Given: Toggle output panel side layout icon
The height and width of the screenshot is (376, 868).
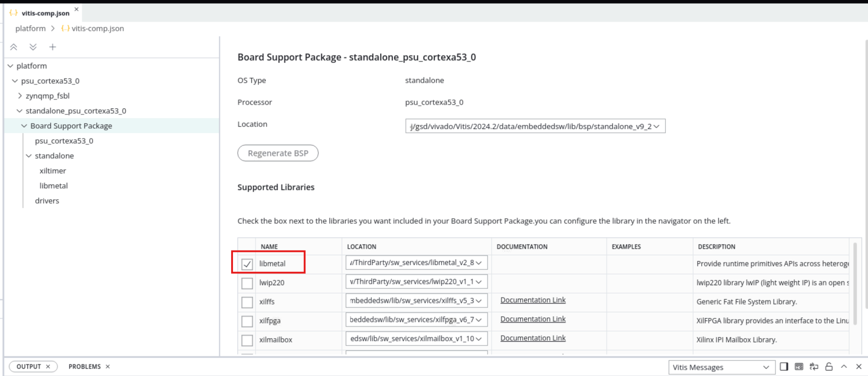Looking at the screenshot, I should pos(784,366).
